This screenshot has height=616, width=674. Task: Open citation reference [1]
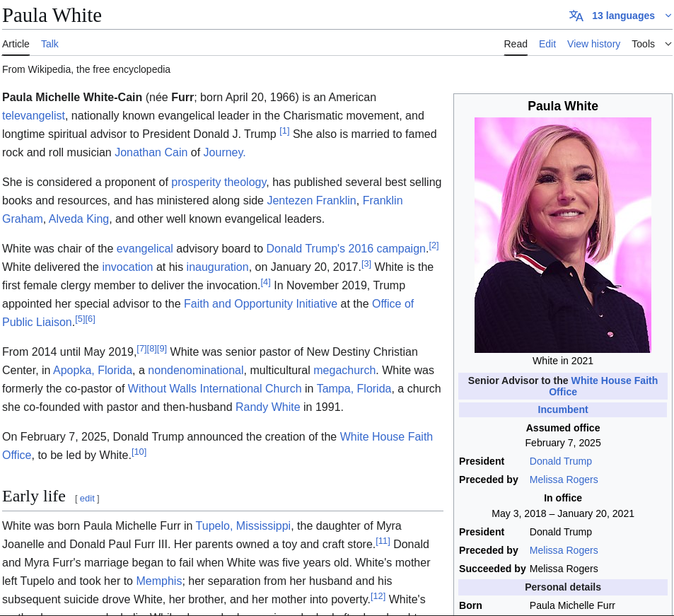point(284,131)
